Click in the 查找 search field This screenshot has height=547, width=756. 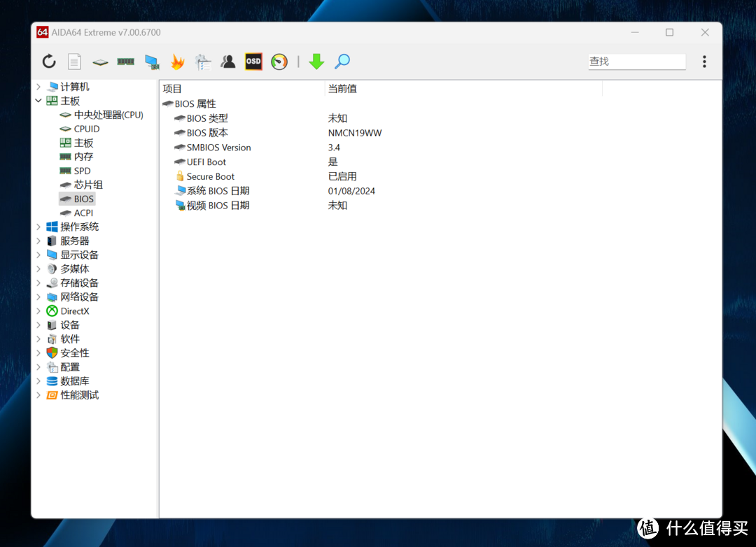[x=637, y=62]
